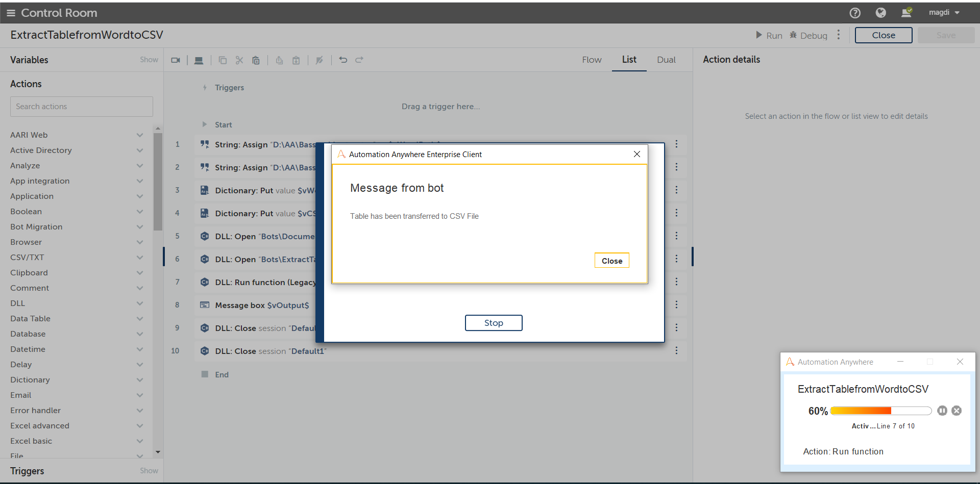Viewport: 980px width, 484px height.
Task: Click the DLL icon on line 10
Action: click(205, 351)
